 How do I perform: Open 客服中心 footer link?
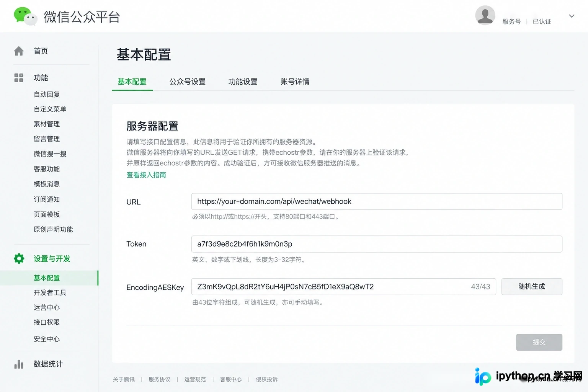coord(231,379)
